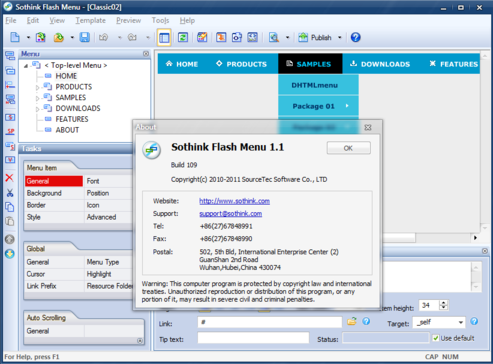Select the Highlight task under Global

99,274
